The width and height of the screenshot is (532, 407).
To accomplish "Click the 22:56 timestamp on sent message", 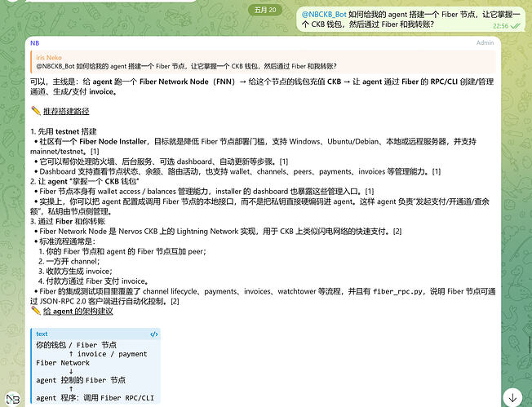I will pyautogui.click(x=500, y=26).
